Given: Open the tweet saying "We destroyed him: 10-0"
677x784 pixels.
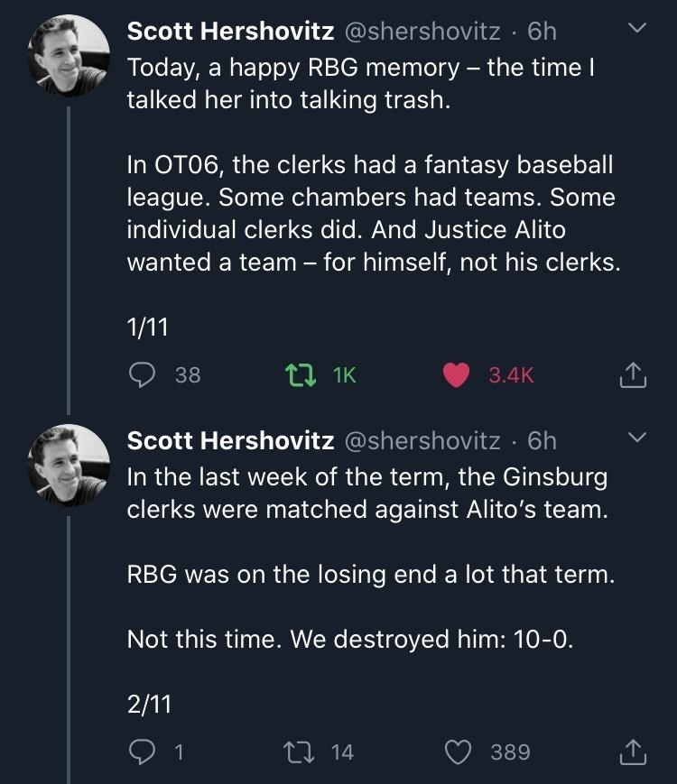Looking at the screenshot, I should [x=350, y=639].
